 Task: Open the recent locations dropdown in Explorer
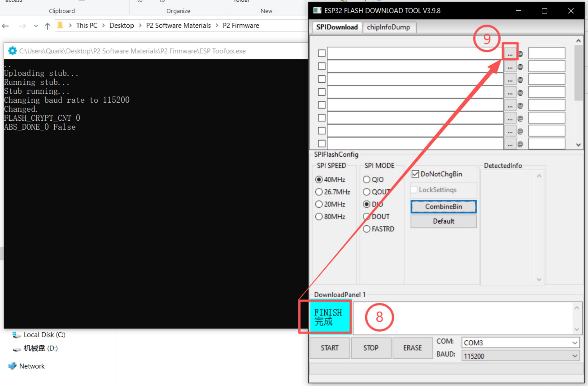[36, 26]
